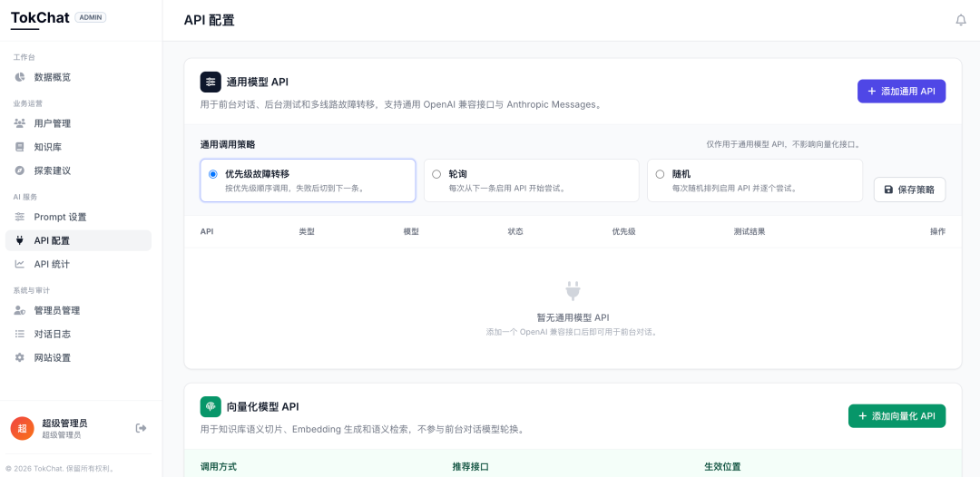980x477 pixels.
Task: Click the 暂无通用模型 API empty-state text
Action: (573, 317)
